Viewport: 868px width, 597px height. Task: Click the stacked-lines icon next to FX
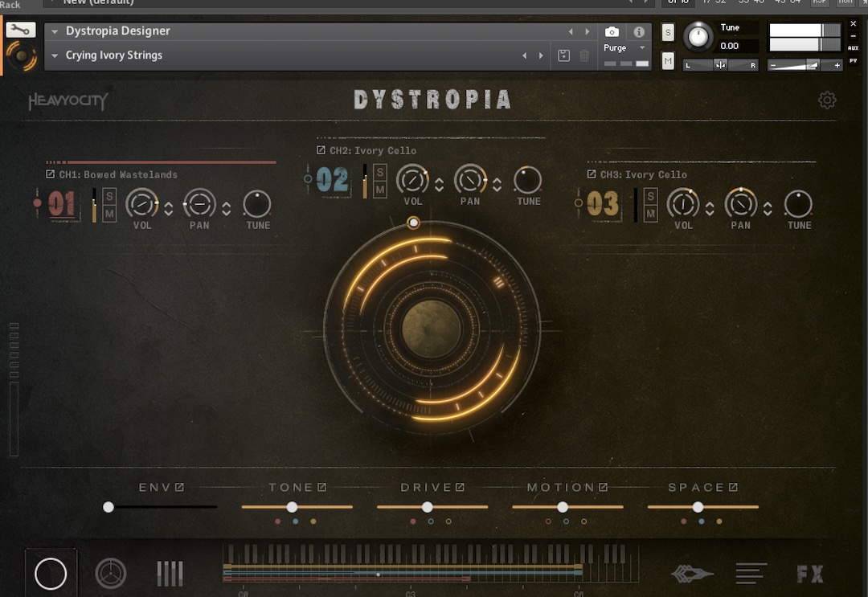751,574
